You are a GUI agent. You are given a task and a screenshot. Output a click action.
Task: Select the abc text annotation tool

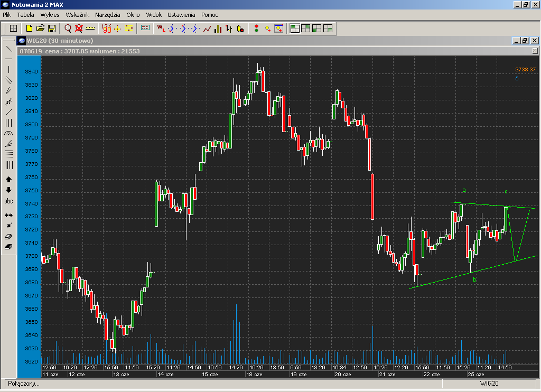8,201
